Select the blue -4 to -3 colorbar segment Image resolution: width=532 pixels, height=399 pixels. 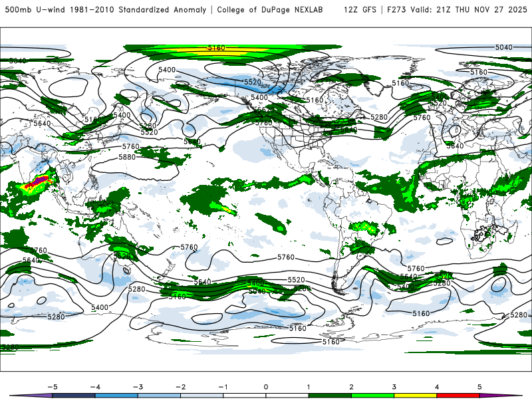pos(116,396)
